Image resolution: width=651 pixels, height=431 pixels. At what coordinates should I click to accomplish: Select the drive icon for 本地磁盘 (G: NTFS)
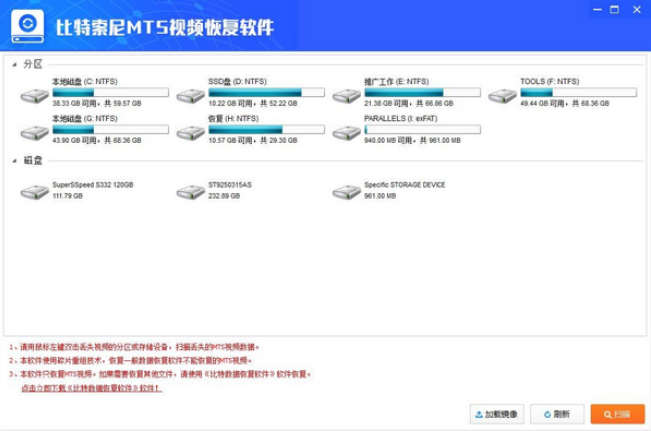click(x=35, y=133)
